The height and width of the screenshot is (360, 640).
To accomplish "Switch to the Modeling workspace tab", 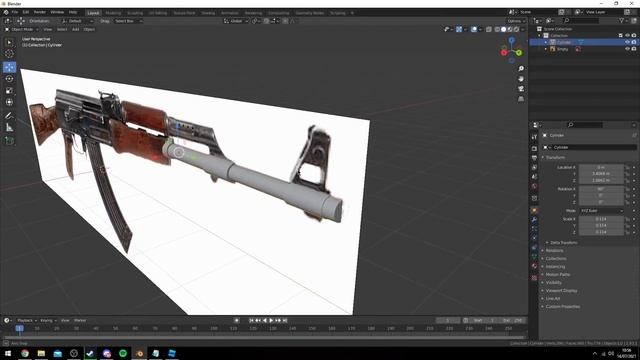I will pos(113,13).
